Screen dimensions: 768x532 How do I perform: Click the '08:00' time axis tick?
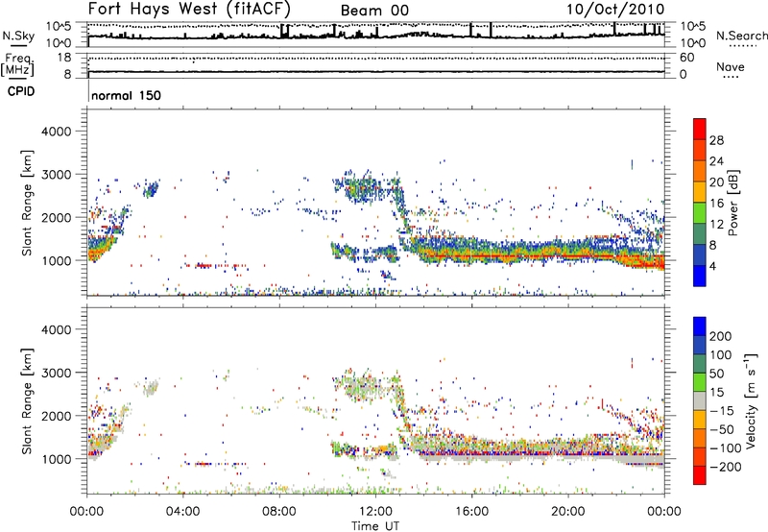point(279,511)
